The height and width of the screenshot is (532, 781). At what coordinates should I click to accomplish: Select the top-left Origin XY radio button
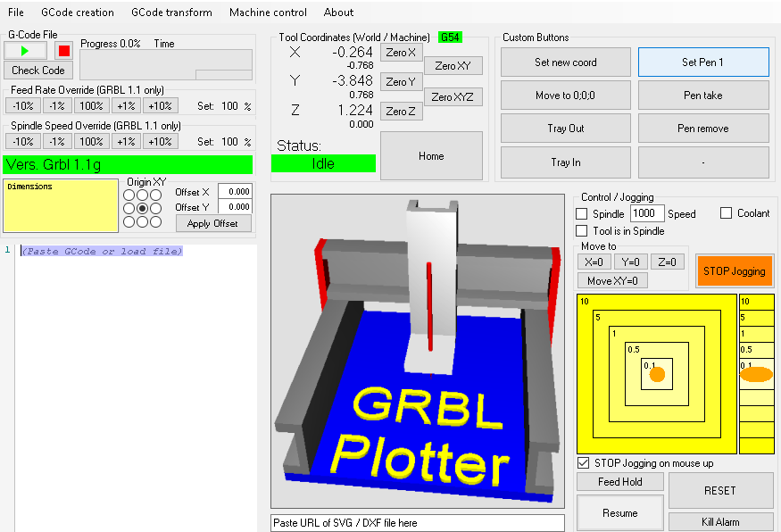click(x=129, y=195)
